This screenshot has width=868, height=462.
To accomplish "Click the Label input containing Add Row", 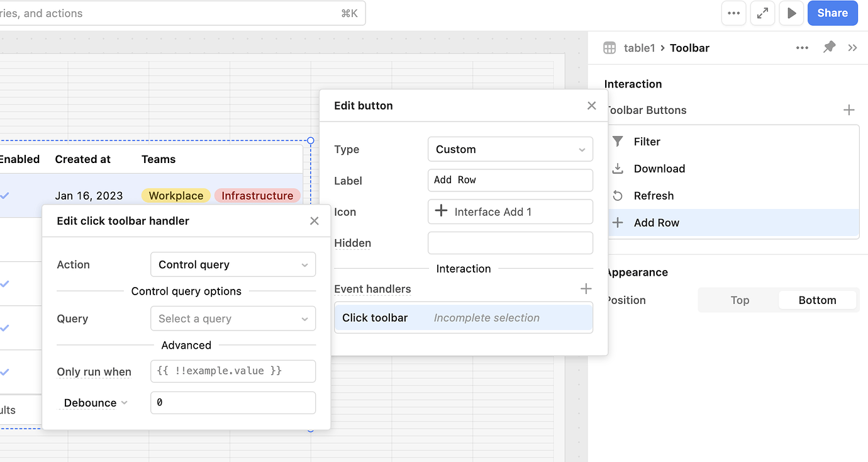I will coord(510,180).
